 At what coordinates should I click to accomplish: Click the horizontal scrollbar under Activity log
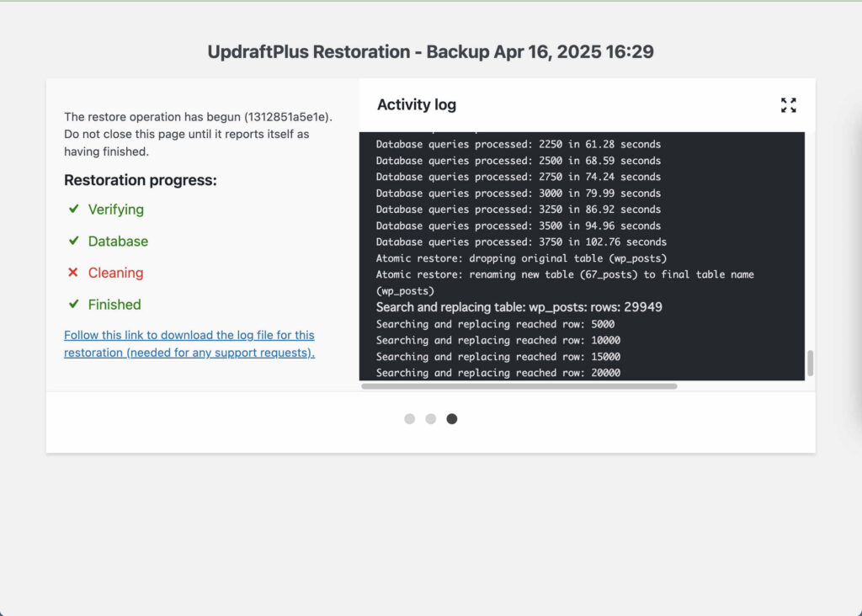(519, 386)
